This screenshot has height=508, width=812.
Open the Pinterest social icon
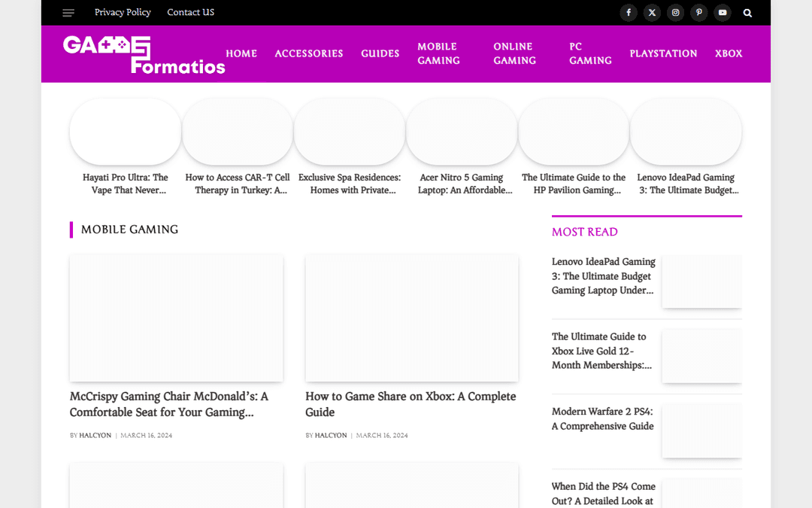pos(698,13)
